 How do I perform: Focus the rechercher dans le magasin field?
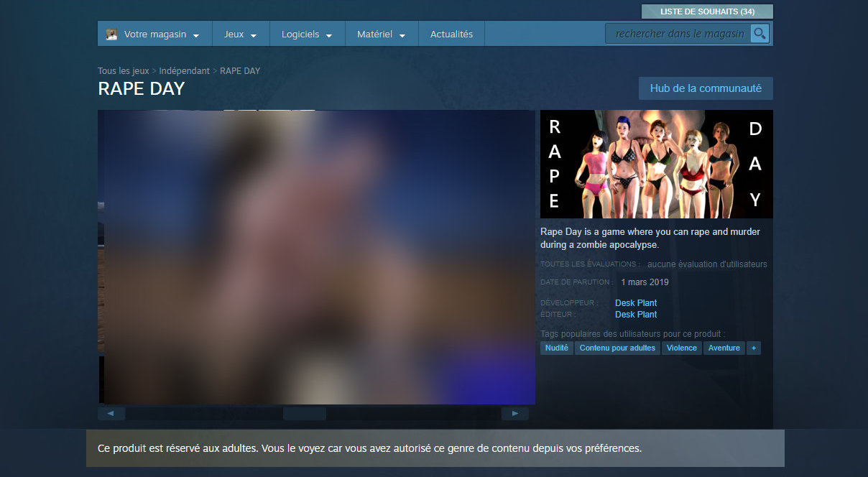[x=679, y=34]
